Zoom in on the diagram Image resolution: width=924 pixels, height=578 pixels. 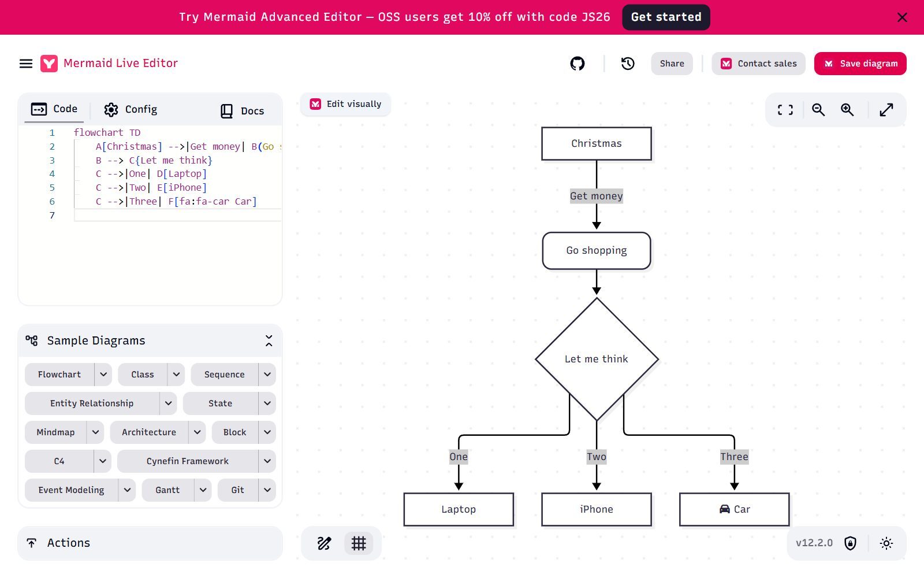[847, 110]
